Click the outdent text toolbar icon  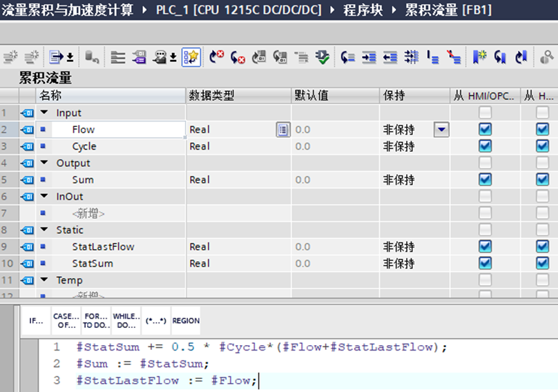coord(390,57)
